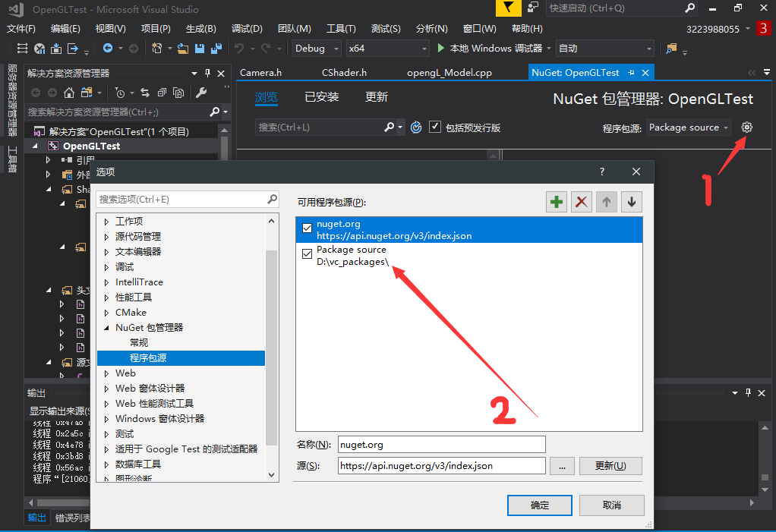This screenshot has width=776, height=532.
Task: Uncheck the nuget.org package source
Action: 307,228
